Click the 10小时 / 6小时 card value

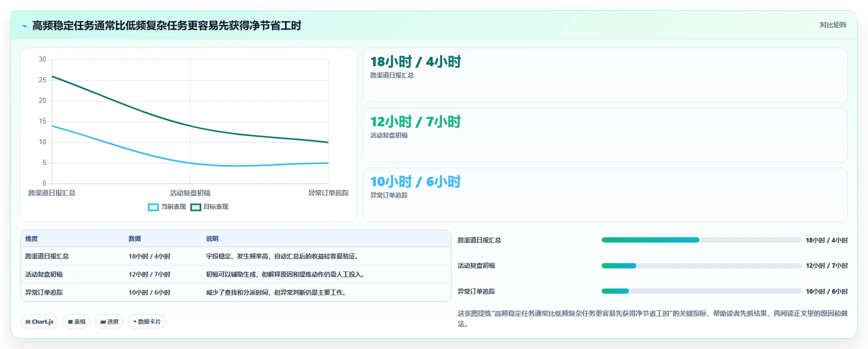coord(415,182)
